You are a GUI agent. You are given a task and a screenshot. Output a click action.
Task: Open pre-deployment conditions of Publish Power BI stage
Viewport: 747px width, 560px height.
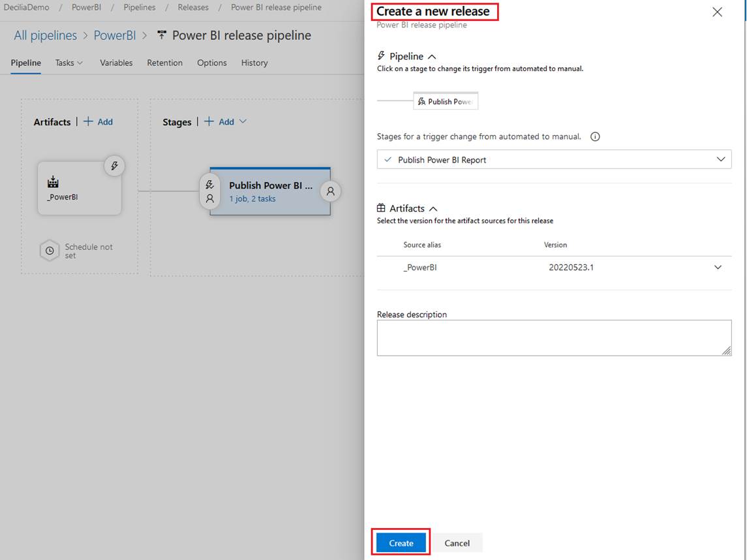point(209,191)
